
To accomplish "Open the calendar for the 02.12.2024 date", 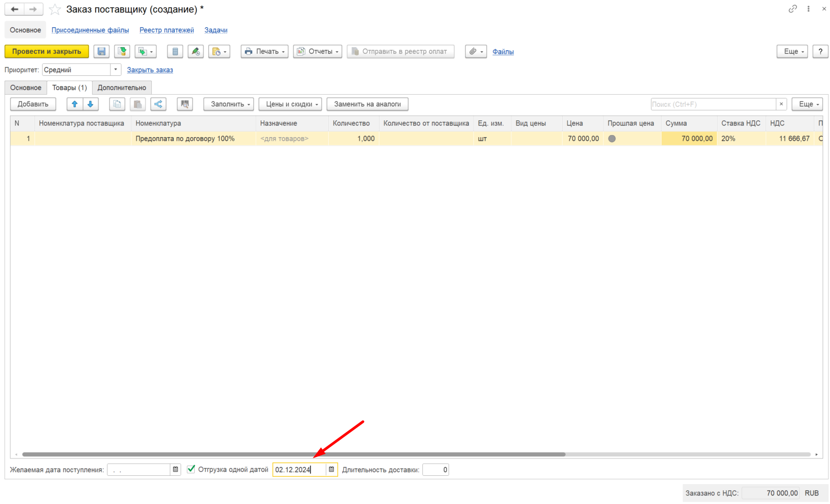I will [331, 469].
